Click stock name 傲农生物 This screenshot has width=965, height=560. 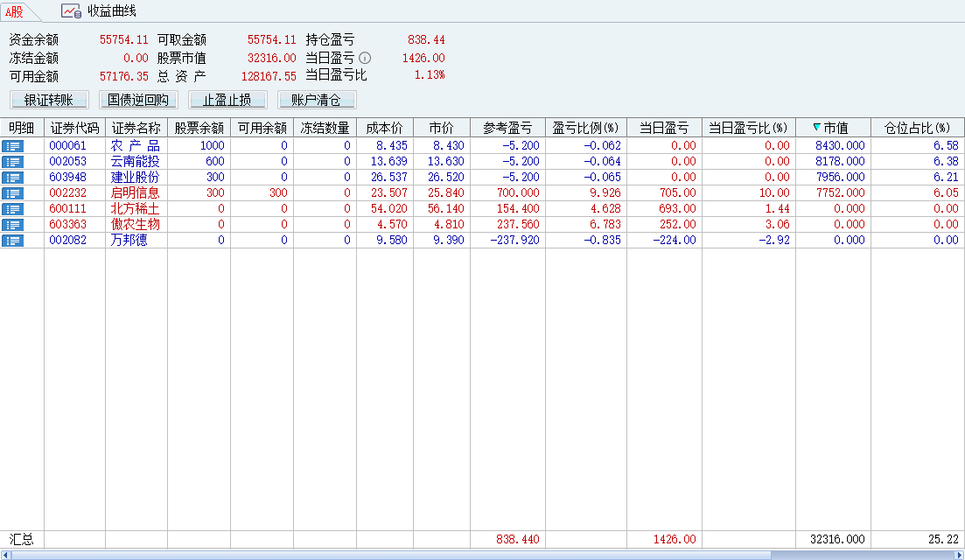pyautogui.click(x=135, y=225)
